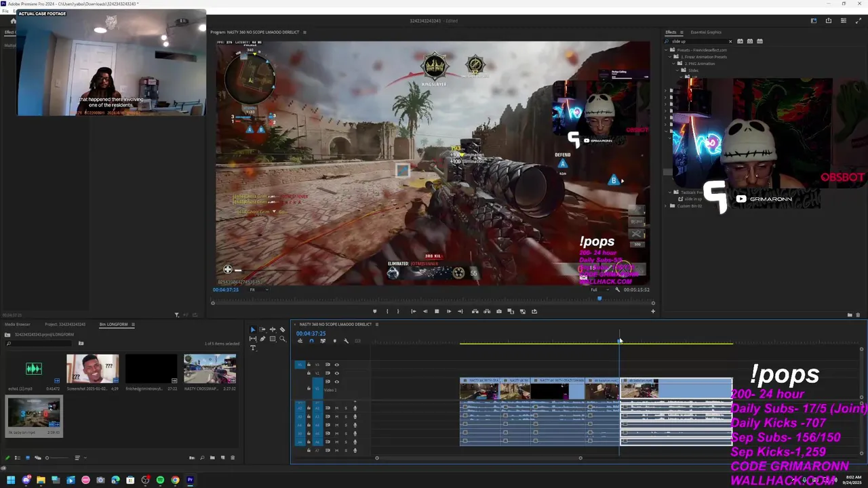Image resolution: width=868 pixels, height=488 pixels.
Task: Mute audio track A2
Action: click(337, 408)
